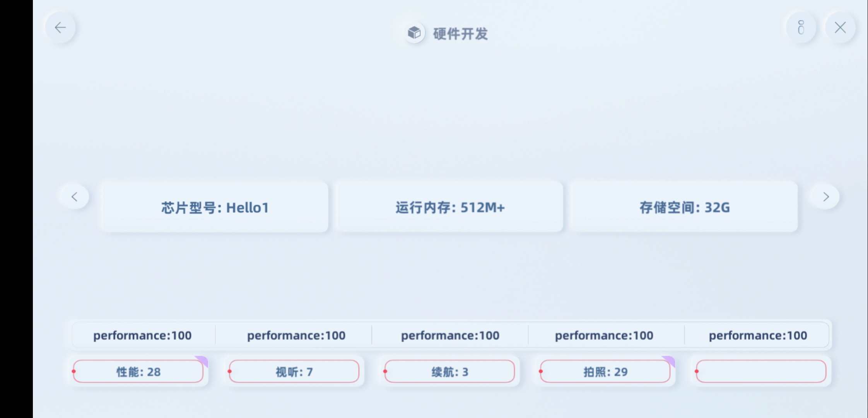Click purple corner tag on 拍照 box
This screenshot has width=868, height=418.
(x=670, y=361)
